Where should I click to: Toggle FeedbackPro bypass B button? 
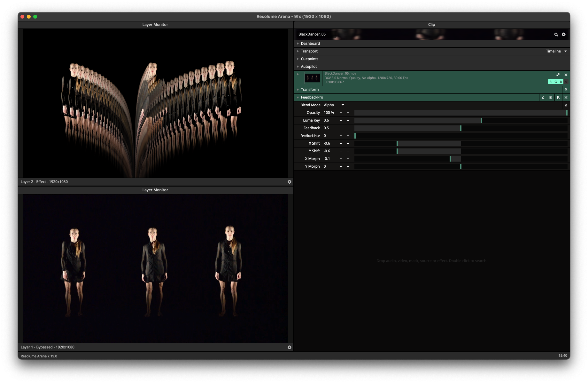tap(551, 98)
